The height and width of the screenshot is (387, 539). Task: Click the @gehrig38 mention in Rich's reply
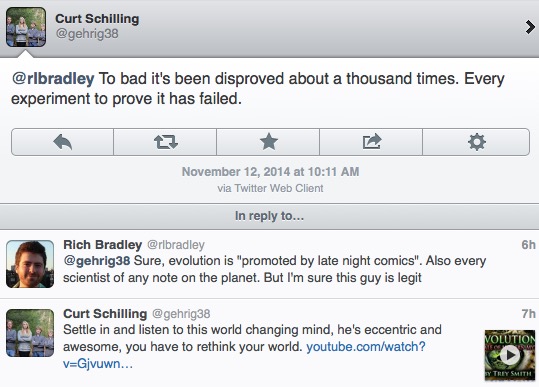(97, 261)
